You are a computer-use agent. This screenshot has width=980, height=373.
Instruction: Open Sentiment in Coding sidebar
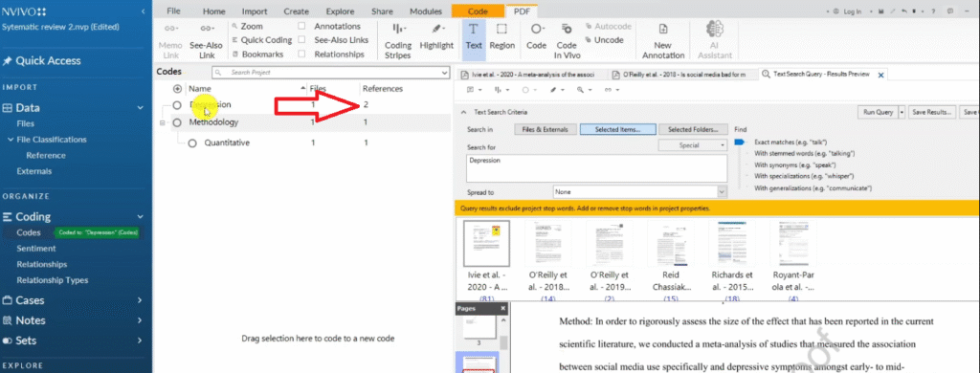pyautogui.click(x=36, y=248)
